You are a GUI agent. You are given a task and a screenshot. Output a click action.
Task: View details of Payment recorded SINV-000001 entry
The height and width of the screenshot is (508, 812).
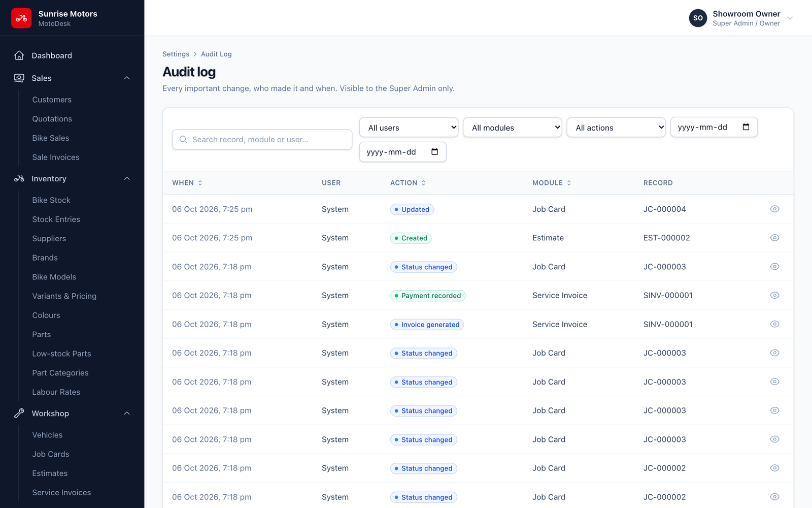click(x=774, y=295)
